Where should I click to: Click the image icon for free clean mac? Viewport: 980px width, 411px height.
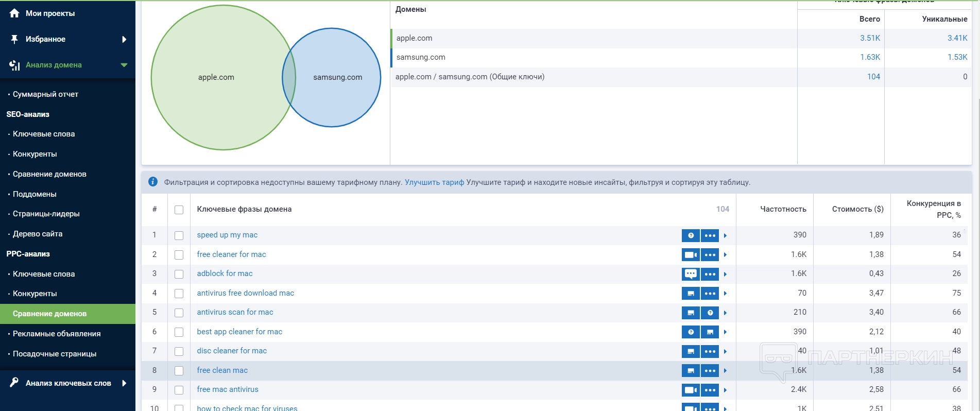[691, 370]
